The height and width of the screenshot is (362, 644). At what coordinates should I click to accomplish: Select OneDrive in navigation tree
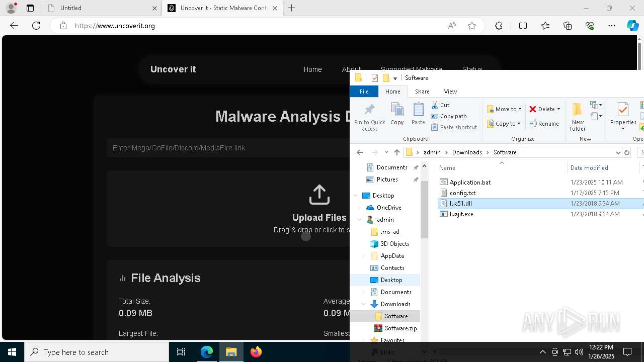[x=389, y=208]
